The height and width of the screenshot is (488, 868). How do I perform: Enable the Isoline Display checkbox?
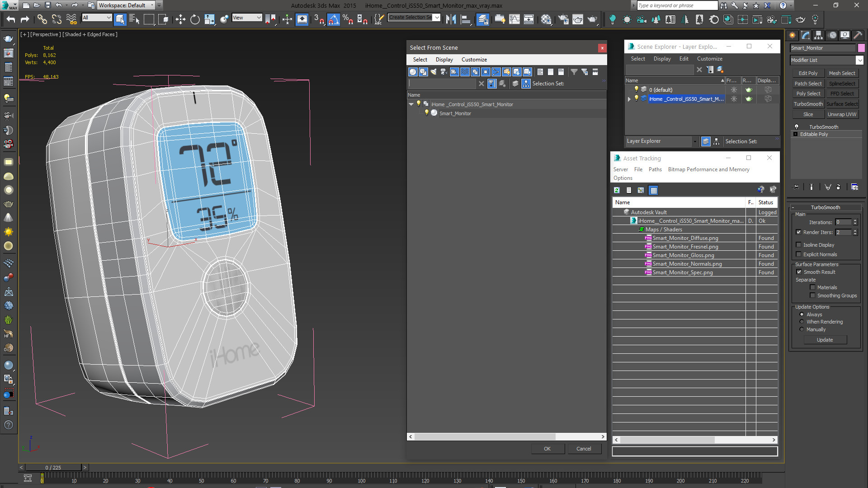pyautogui.click(x=799, y=245)
